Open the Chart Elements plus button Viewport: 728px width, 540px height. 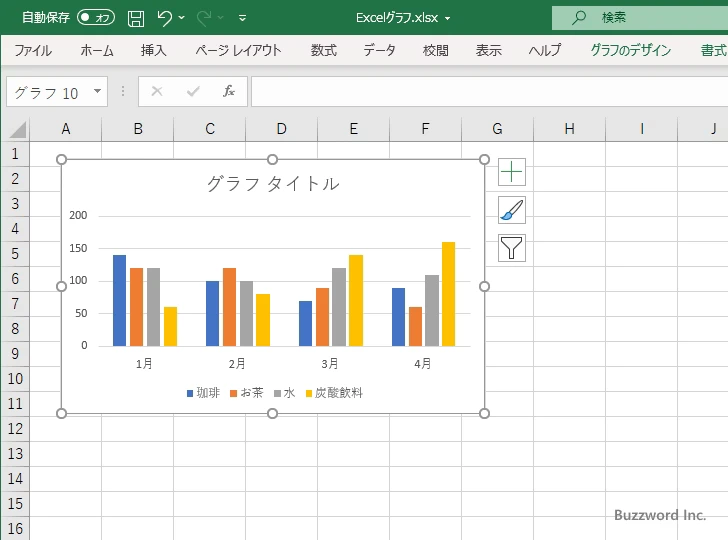(x=512, y=172)
